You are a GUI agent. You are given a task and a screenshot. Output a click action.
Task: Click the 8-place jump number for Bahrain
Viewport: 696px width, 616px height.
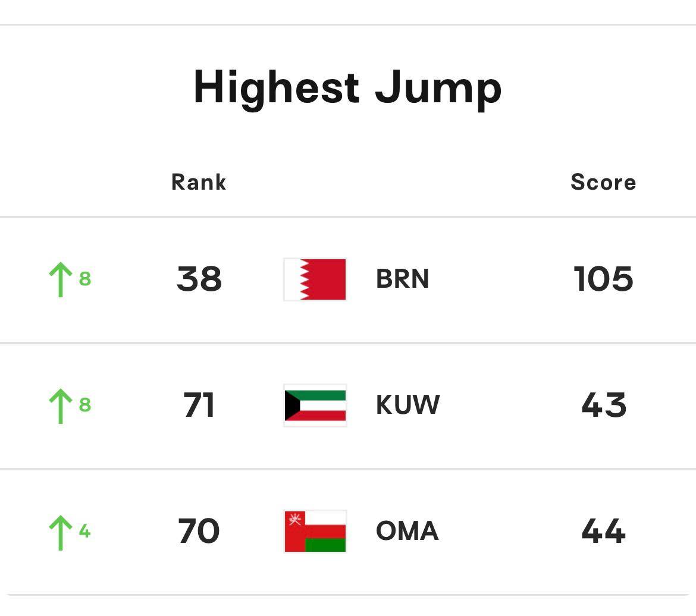(85, 279)
